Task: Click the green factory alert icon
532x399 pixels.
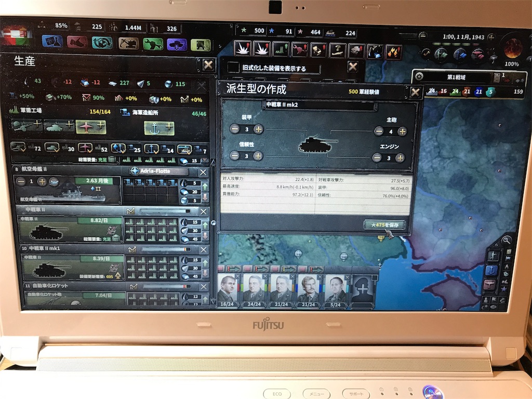Action: coord(281,49)
